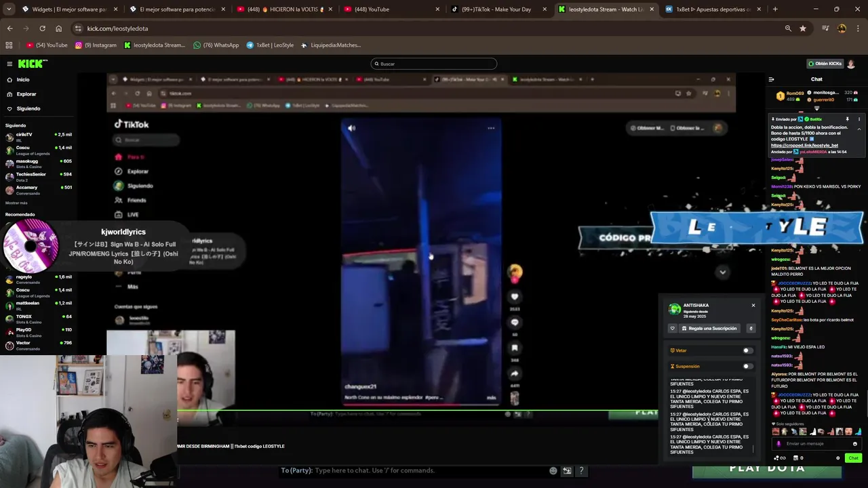Open pinned message three-dot options
This screenshot has height=488, width=868.
coord(859,119)
